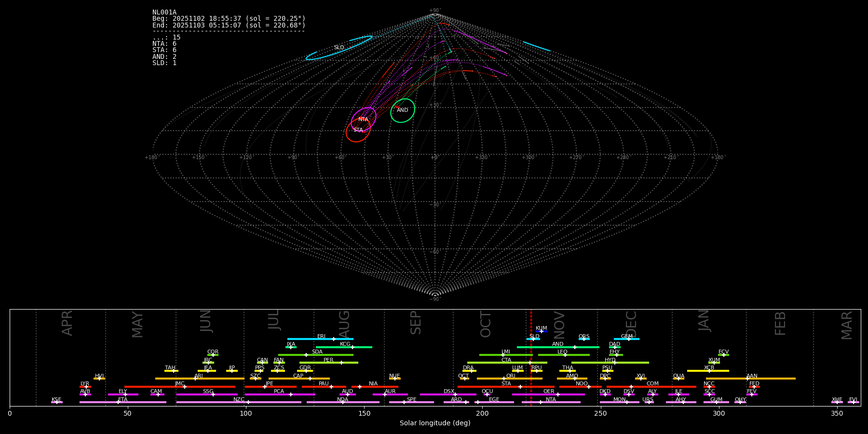Select the STA radiant circle
This screenshot has height=434, width=868.
coord(358,130)
